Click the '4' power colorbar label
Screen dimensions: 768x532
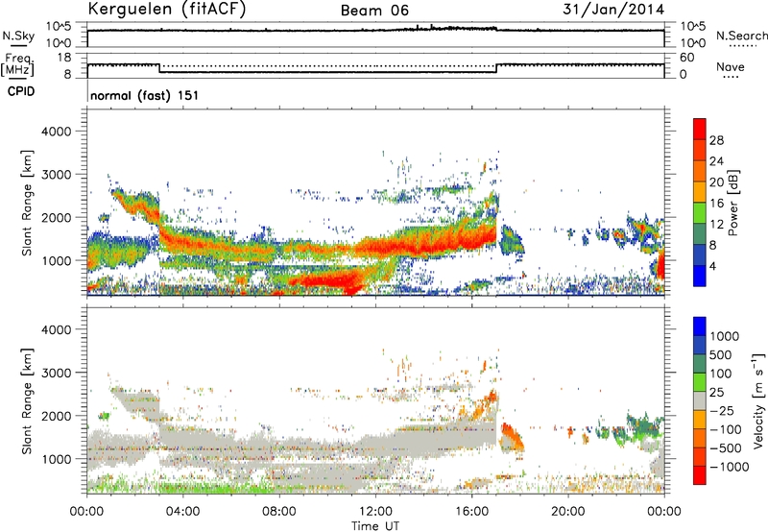coord(712,266)
